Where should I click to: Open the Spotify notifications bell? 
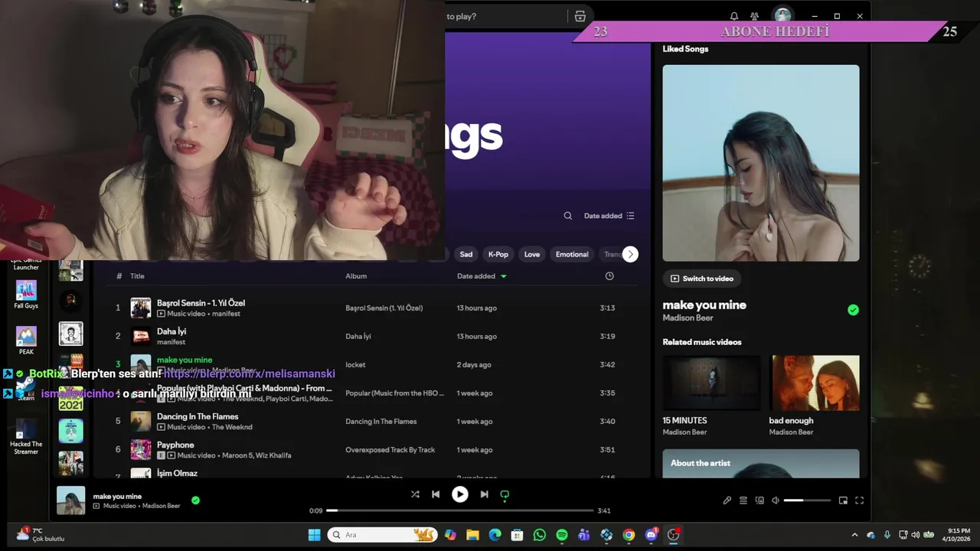[x=734, y=16]
